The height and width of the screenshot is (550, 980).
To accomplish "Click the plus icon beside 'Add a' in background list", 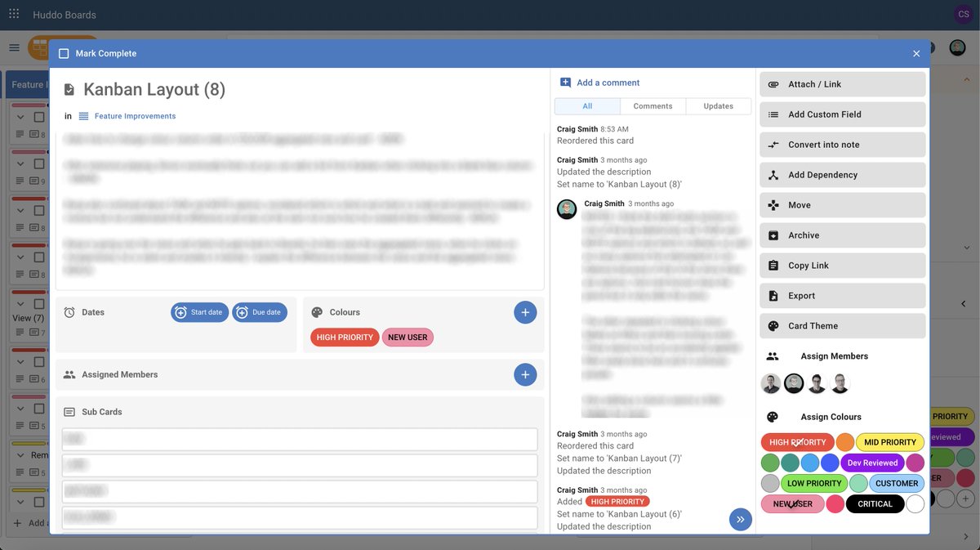I will [17, 523].
